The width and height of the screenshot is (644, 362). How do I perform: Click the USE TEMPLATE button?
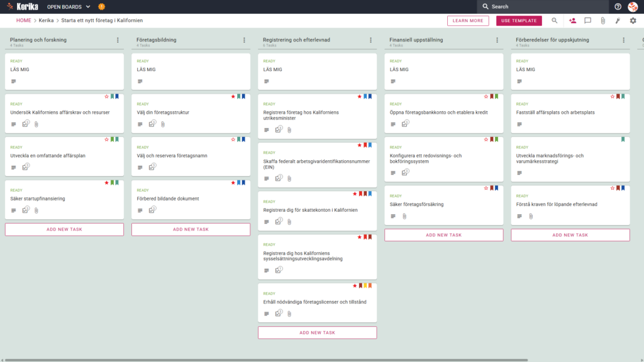click(x=519, y=21)
